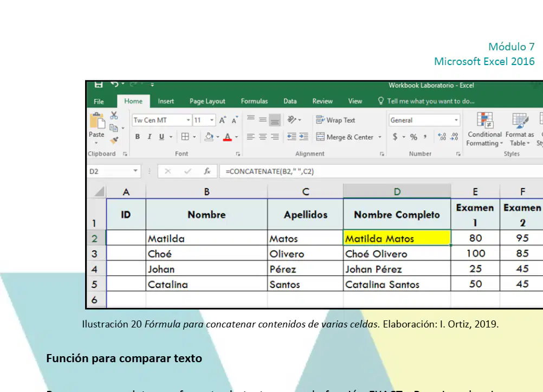Click the formula bar with CONCATENATE formula

pyautogui.click(x=381, y=171)
